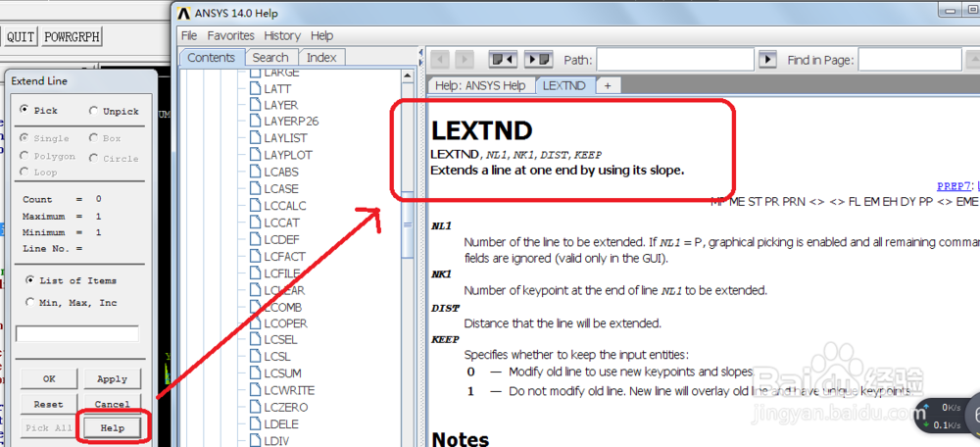Open the LCASE command topic
This screenshot has height=447, width=980.
(281, 189)
